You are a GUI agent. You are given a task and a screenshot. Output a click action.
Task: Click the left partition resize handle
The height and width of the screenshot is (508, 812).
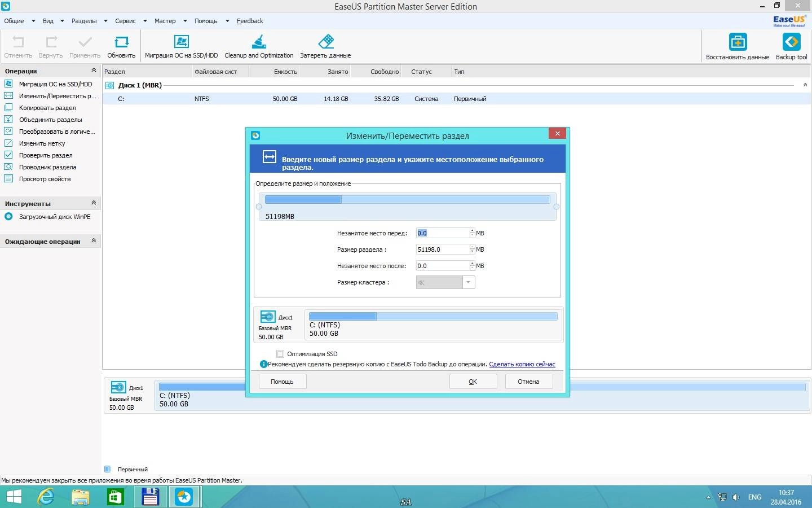(x=259, y=207)
